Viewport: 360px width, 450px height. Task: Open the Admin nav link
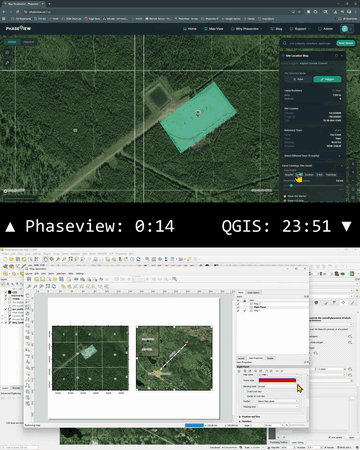coord(325,29)
